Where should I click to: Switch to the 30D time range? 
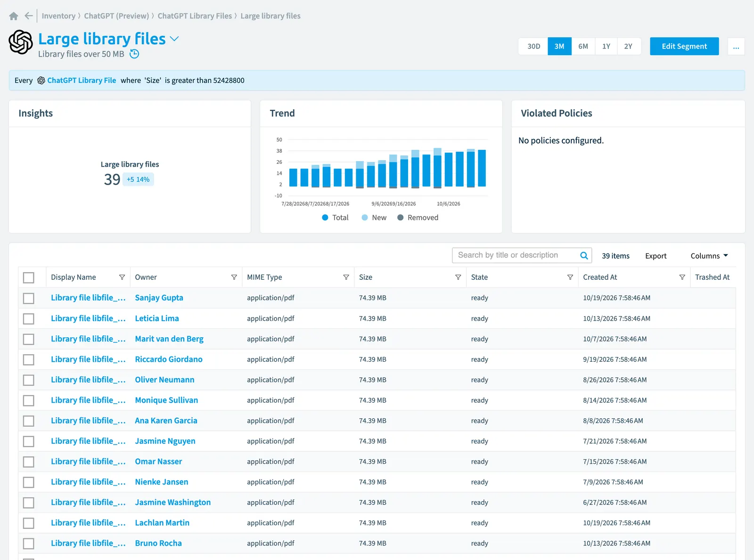[533, 46]
